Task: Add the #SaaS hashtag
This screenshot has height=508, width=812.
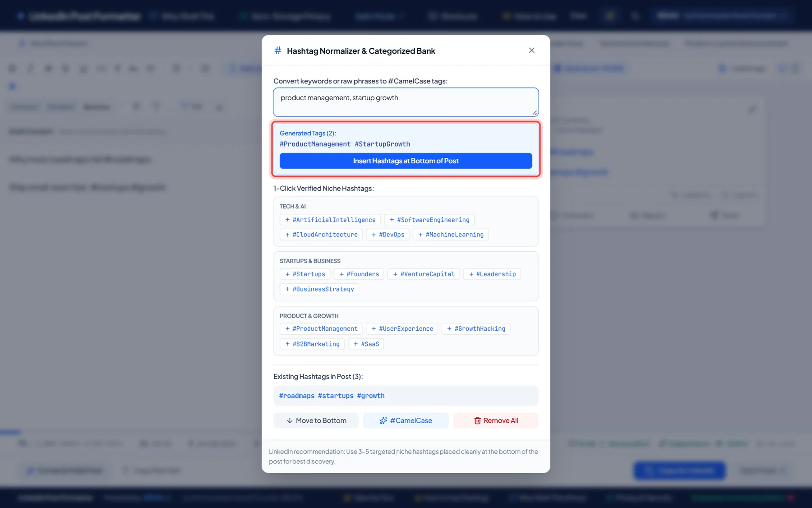Action: (x=366, y=344)
